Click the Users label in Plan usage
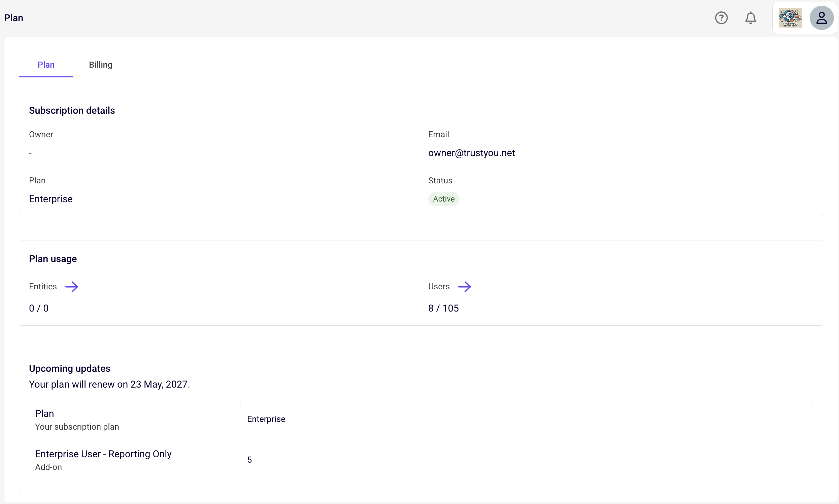 pyautogui.click(x=439, y=286)
